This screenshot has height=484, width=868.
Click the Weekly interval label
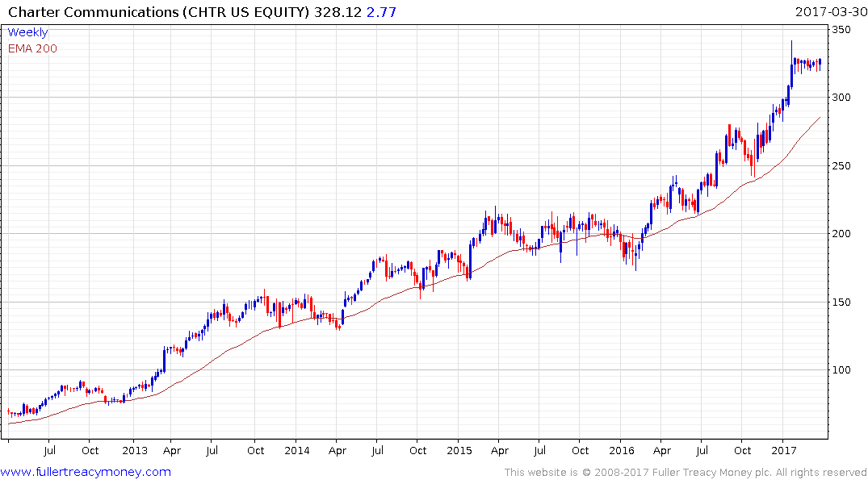tap(27, 32)
